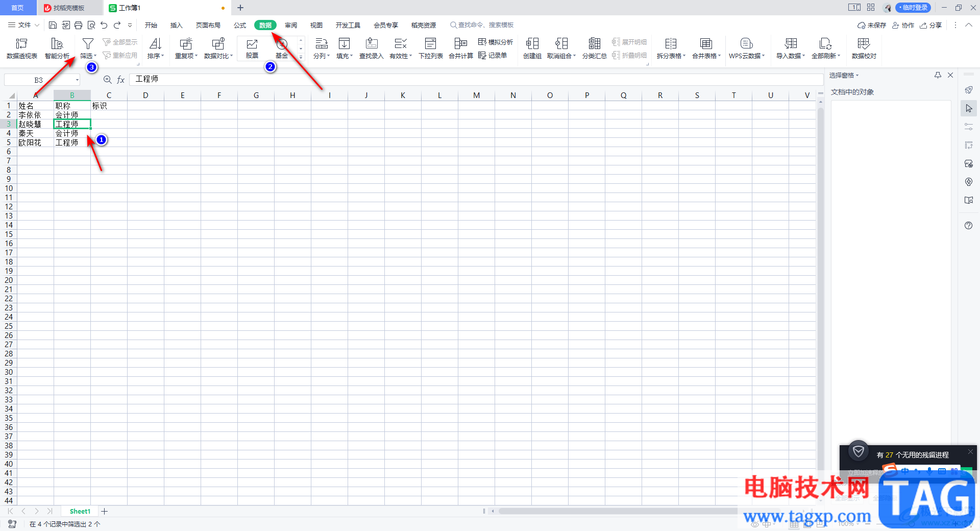
Task: Select the column D header
Action: coord(145,95)
